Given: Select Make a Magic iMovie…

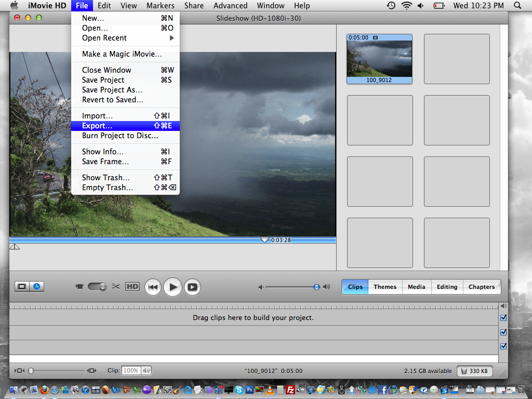Looking at the screenshot, I should coord(125,54).
